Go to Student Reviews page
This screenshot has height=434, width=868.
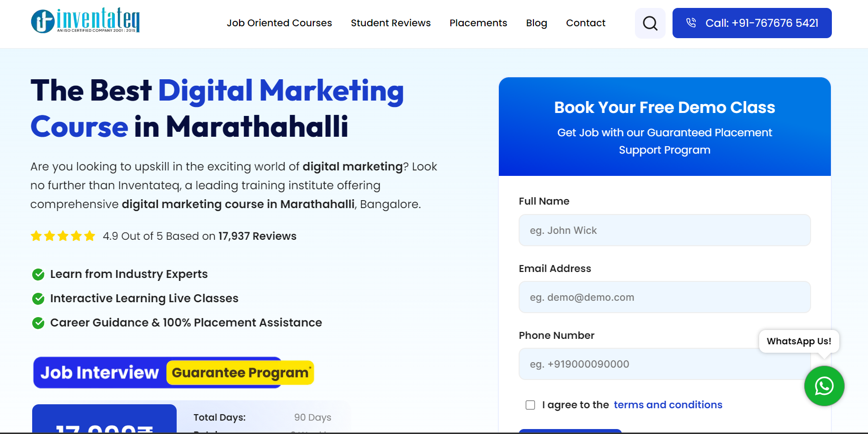(390, 23)
